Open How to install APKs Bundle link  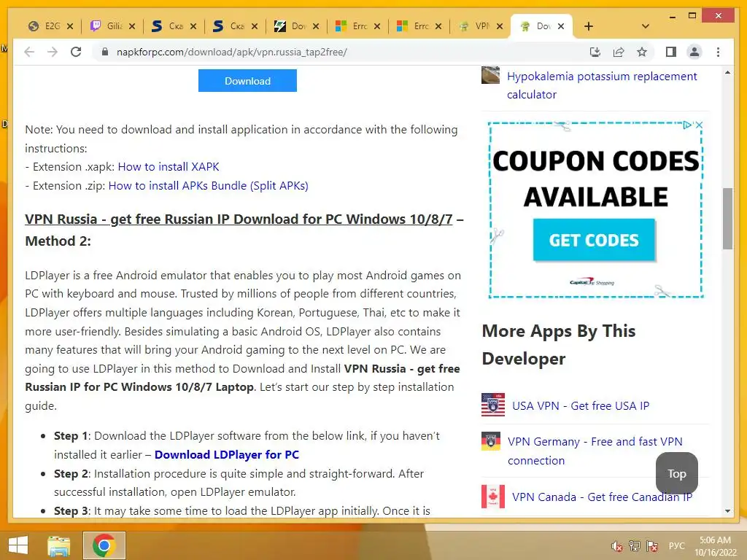208,186
